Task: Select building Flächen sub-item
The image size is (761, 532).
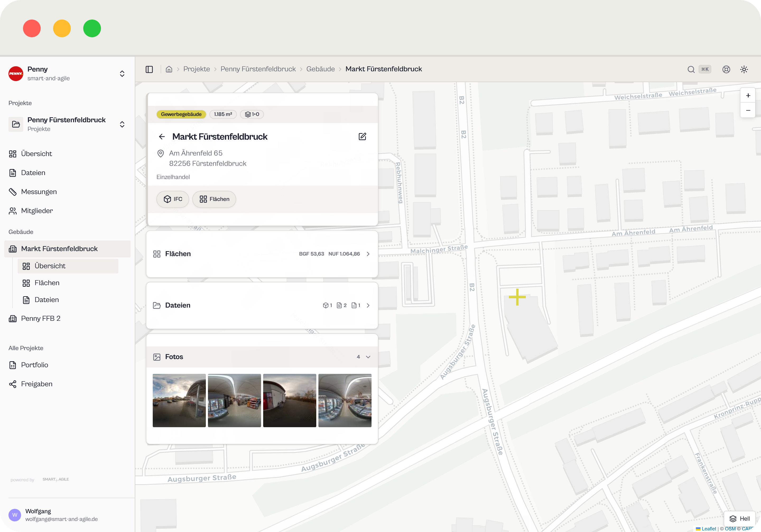Action: [x=68, y=283]
